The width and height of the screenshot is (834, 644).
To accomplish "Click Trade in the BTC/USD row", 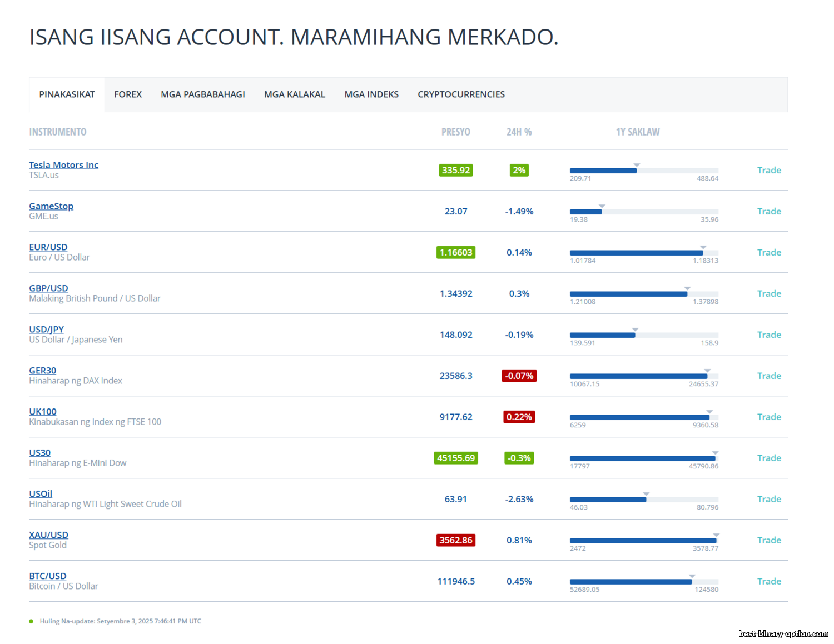I will click(x=769, y=582).
